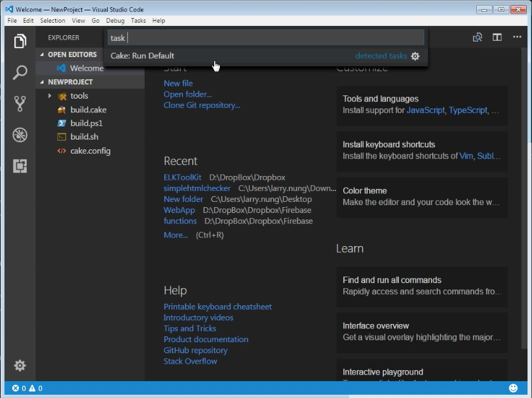Open the Selection menu
Screen dimensions: 532x398
(x=53, y=21)
